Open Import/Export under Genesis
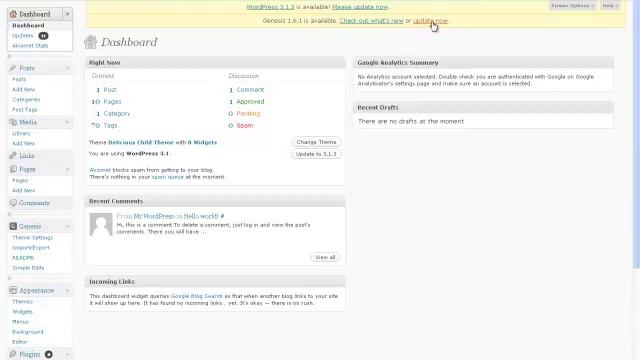The height and width of the screenshot is (360, 640). coord(31,248)
